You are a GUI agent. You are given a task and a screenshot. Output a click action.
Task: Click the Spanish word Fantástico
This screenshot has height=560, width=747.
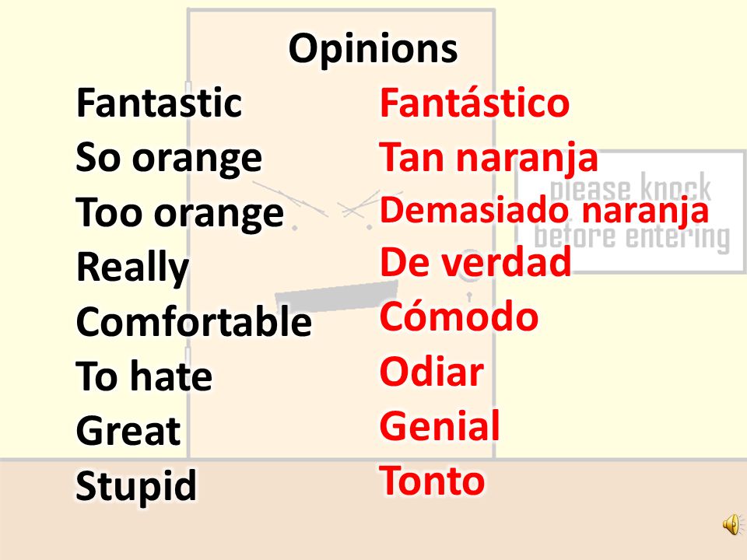475,103
